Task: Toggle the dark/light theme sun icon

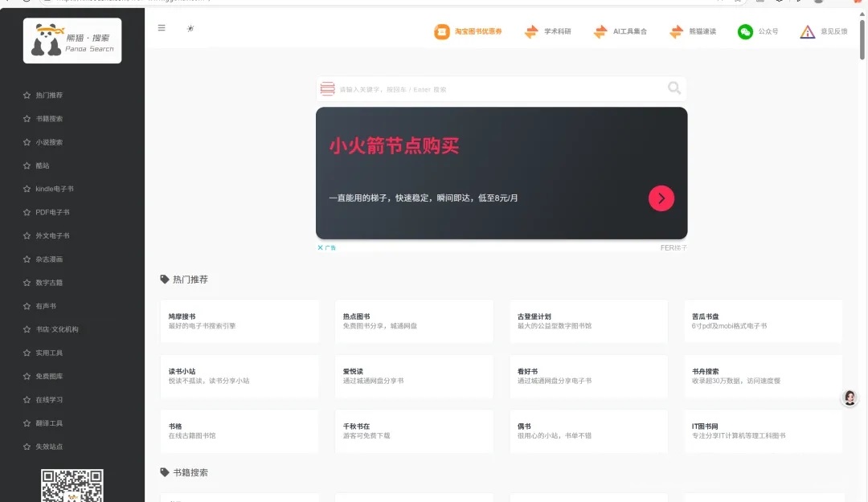Action: (190, 28)
